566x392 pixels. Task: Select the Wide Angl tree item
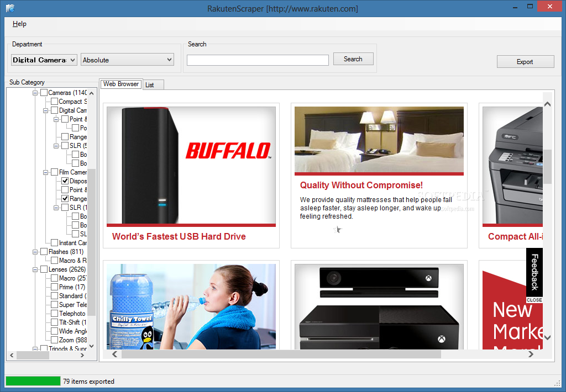point(73,331)
